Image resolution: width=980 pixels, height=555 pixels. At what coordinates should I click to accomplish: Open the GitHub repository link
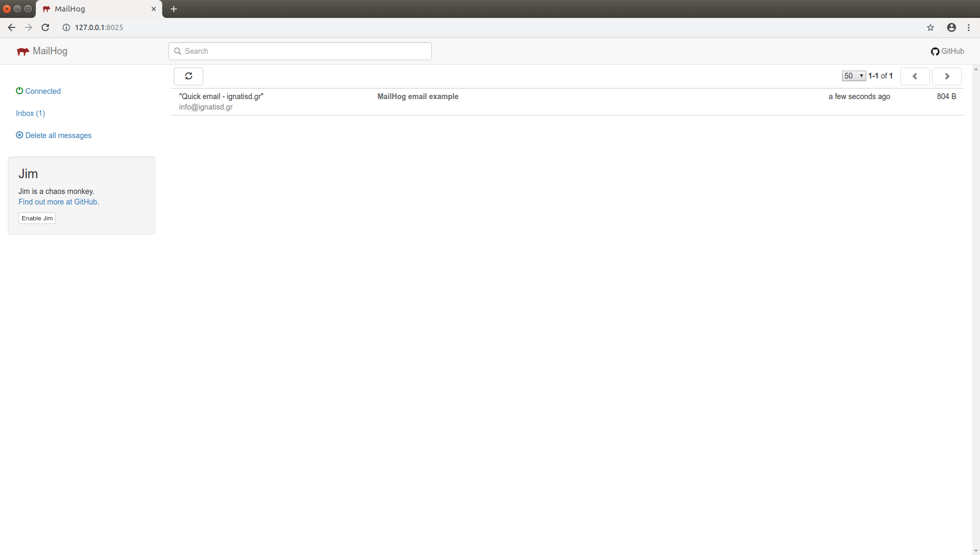click(947, 51)
